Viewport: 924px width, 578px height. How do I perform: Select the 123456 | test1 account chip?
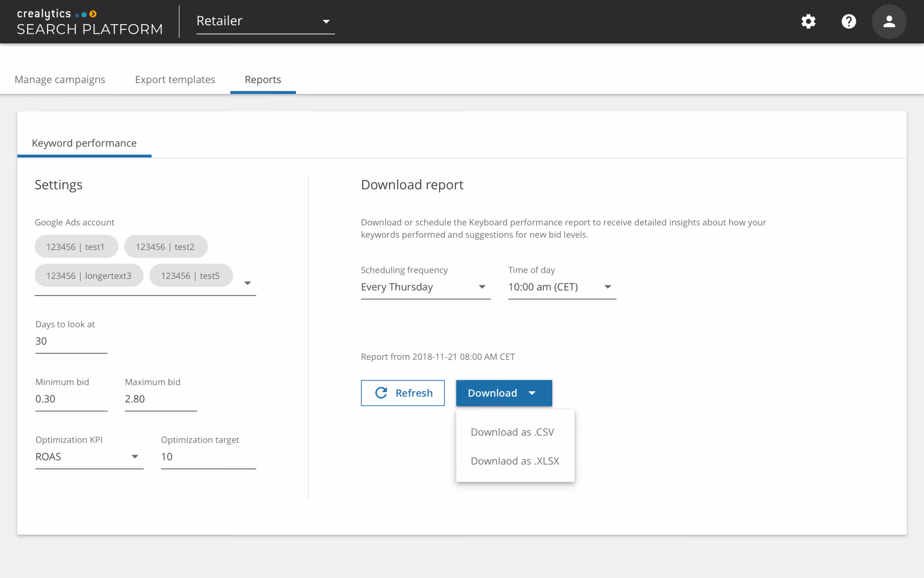point(76,247)
